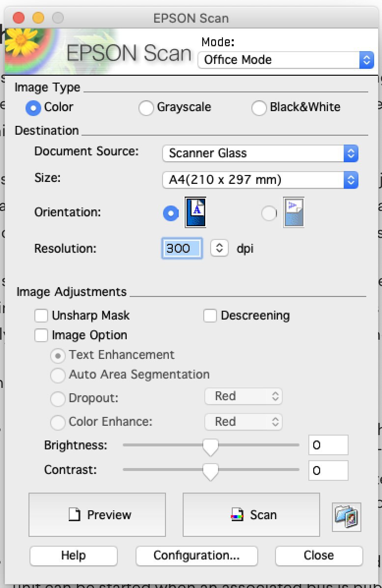Click the Preview button page icon

(75, 514)
